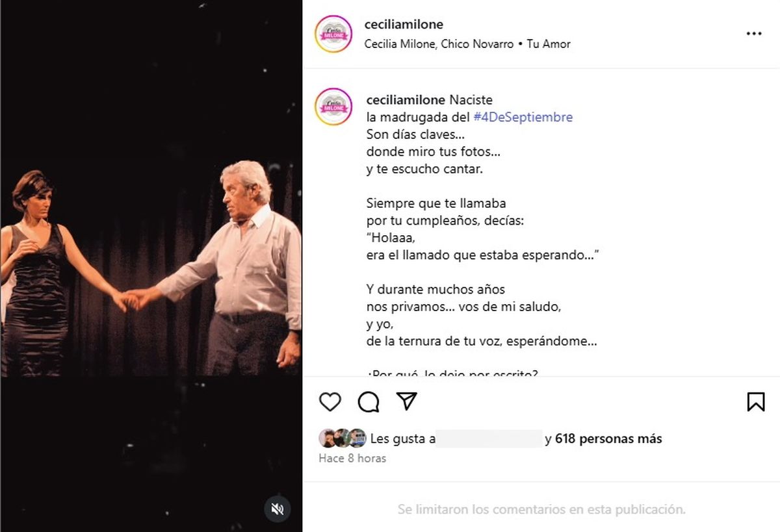Image resolution: width=780 pixels, height=532 pixels.
Task: Like the post with the heart icon
Action: click(x=330, y=402)
